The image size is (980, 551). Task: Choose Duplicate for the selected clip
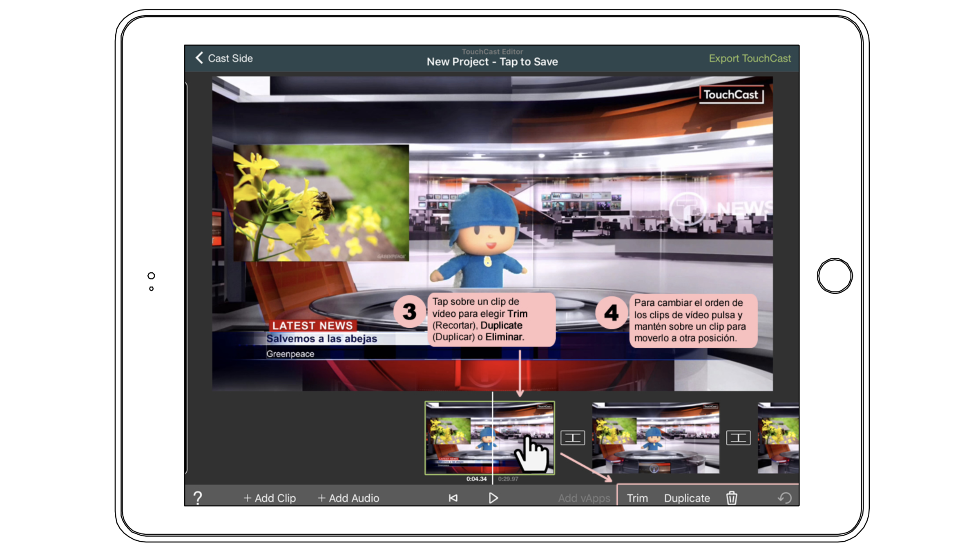click(x=687, y=498)
